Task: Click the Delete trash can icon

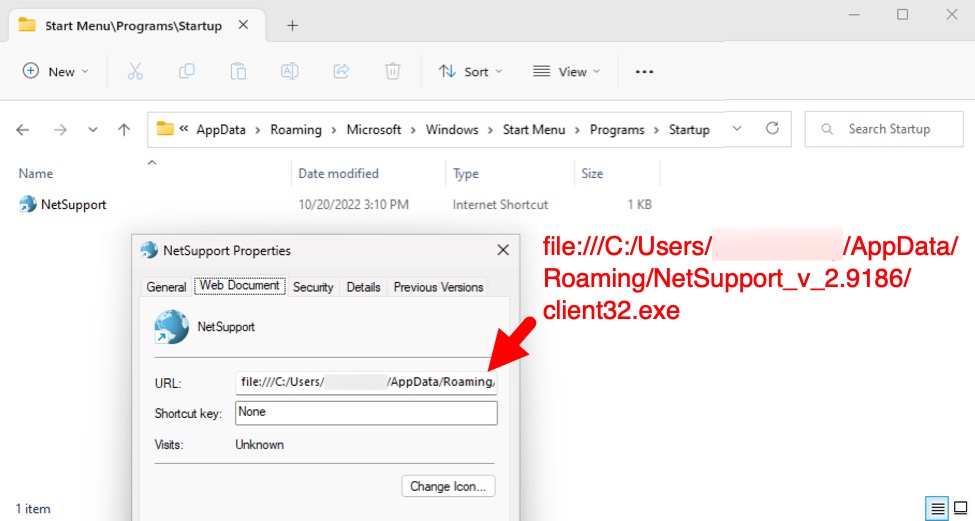Action: (393, 71)
